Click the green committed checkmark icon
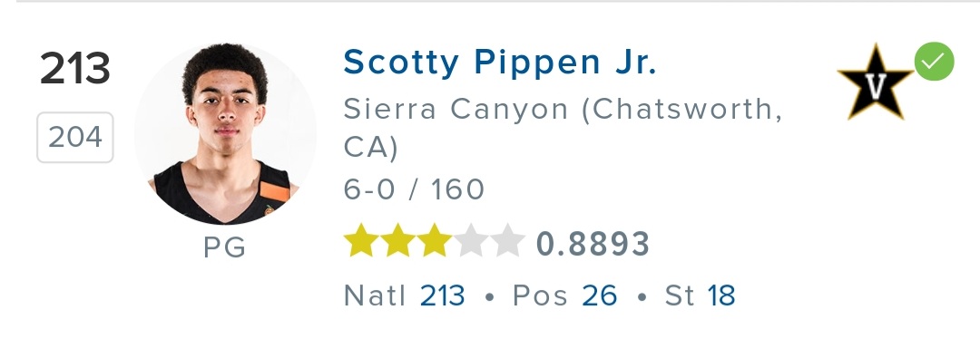The image size is (980, 348). coord(934,61)
